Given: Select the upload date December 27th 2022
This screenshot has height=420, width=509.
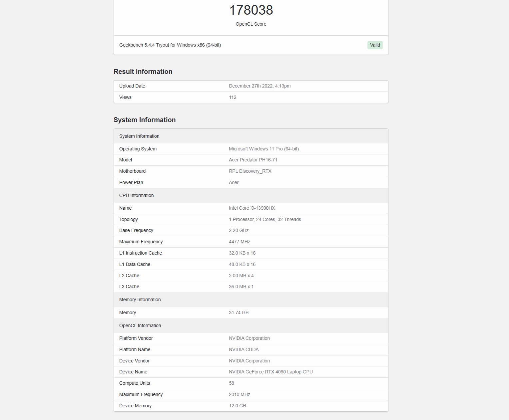Looking at the screenshot, I should coord(260,86).
